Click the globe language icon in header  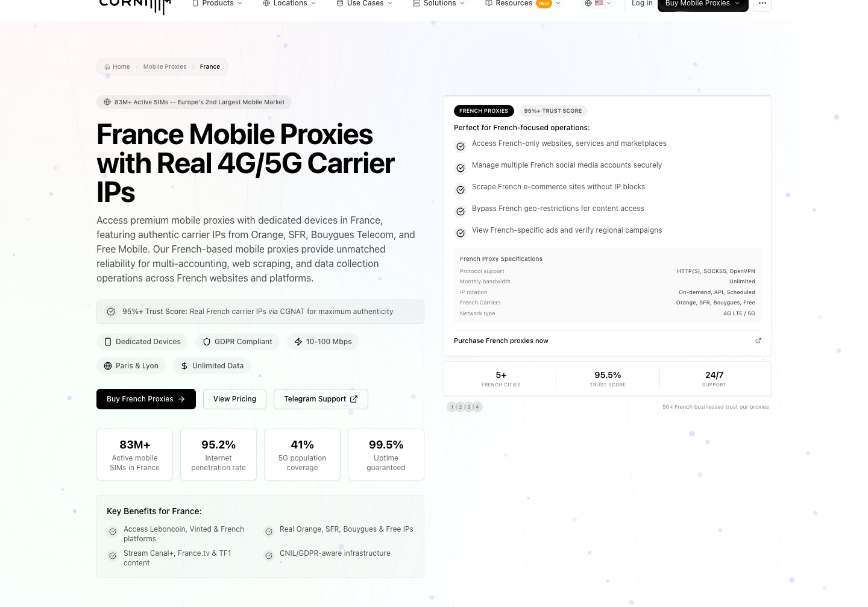588,3
